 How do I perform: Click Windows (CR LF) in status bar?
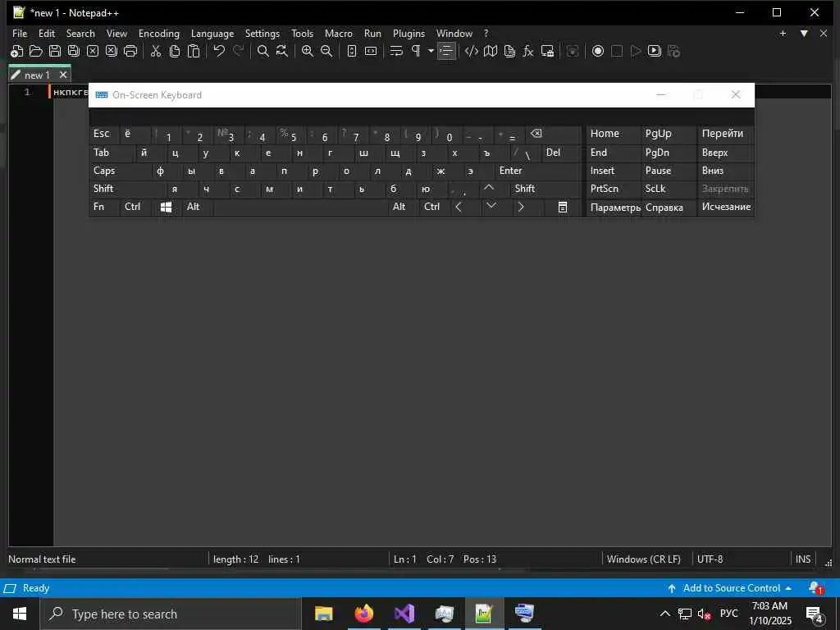(x=643, y=559)
